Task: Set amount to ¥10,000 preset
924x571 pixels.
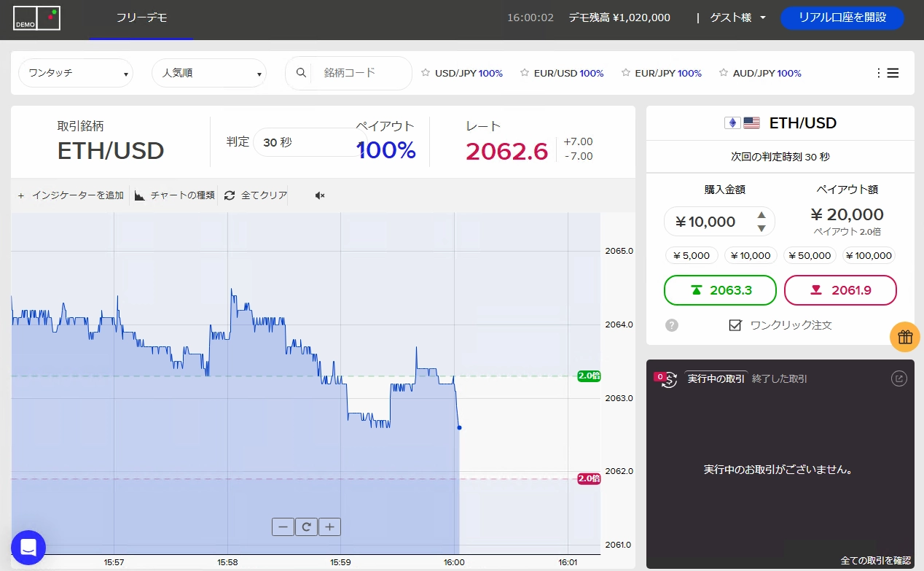Action: point(751,255)
